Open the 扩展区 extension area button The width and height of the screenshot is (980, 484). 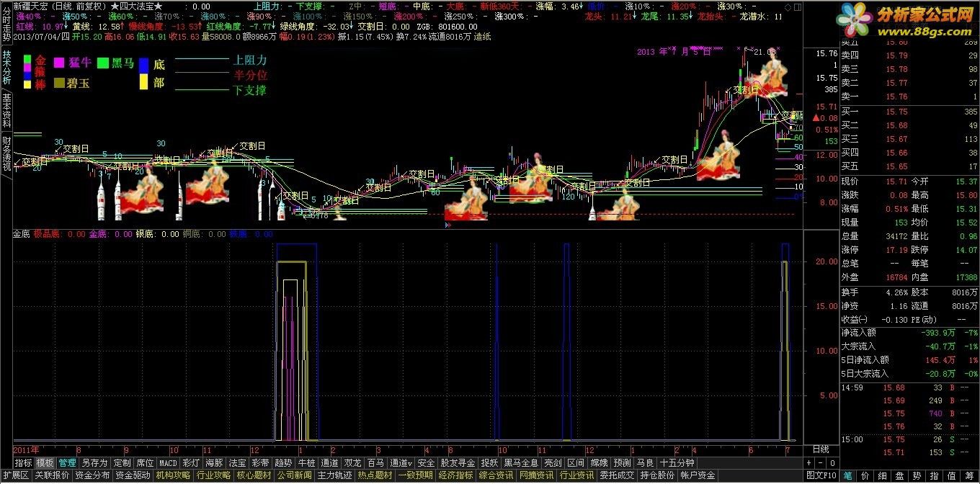[15, 475]
